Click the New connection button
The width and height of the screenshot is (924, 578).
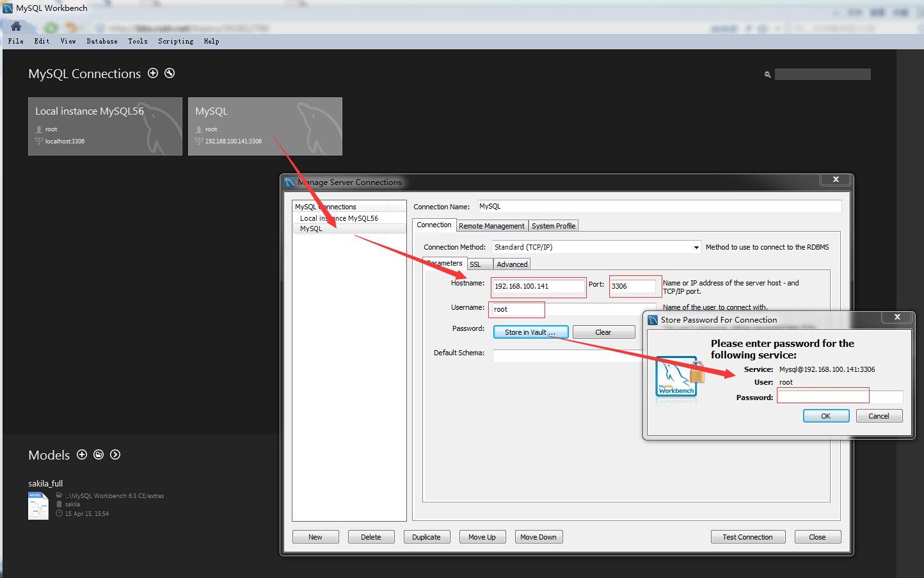pyautogui.click(x=315, y=537)
